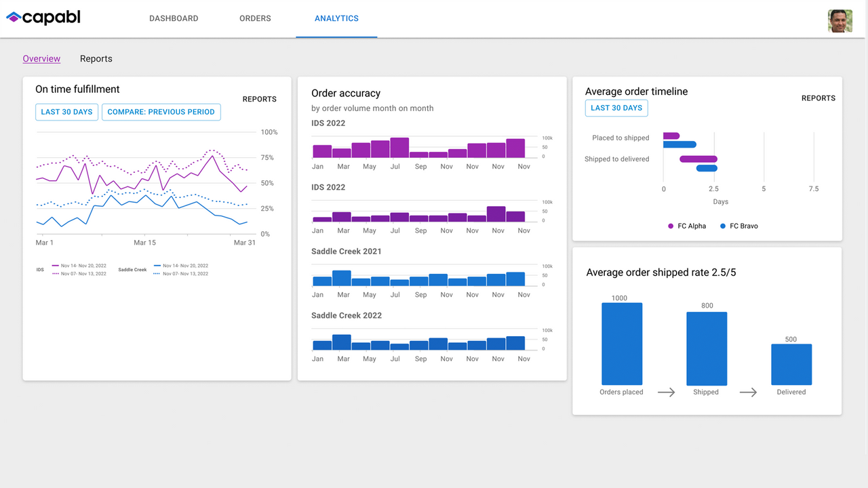This screenshot has width=868, height=488.
Task: Select the Overview sub-page
Action: pyautogui.click(x=41, y=58)
